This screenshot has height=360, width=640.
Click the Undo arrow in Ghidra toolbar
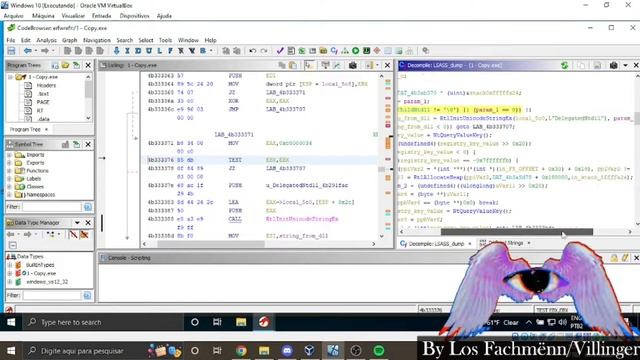point(253,51)
